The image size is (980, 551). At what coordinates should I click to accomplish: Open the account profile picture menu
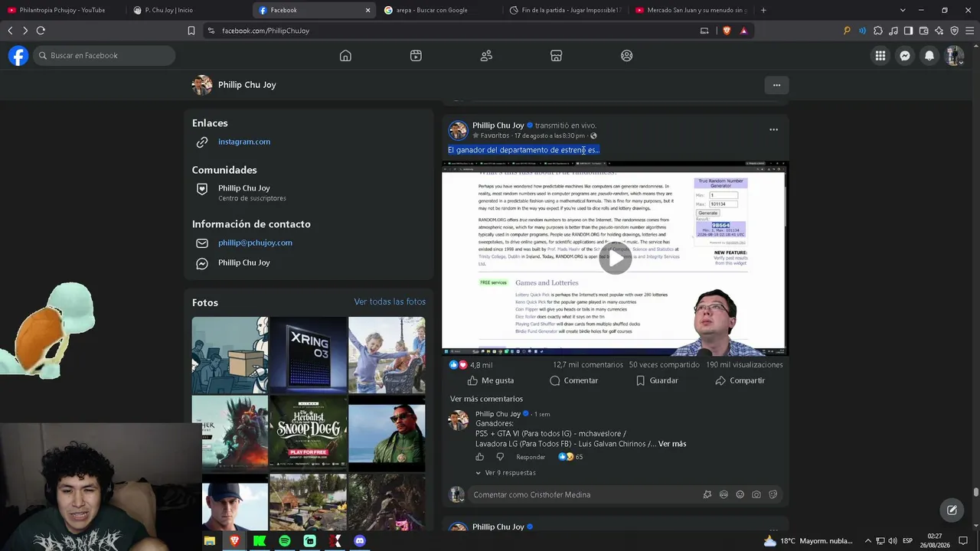click(954, 56)
